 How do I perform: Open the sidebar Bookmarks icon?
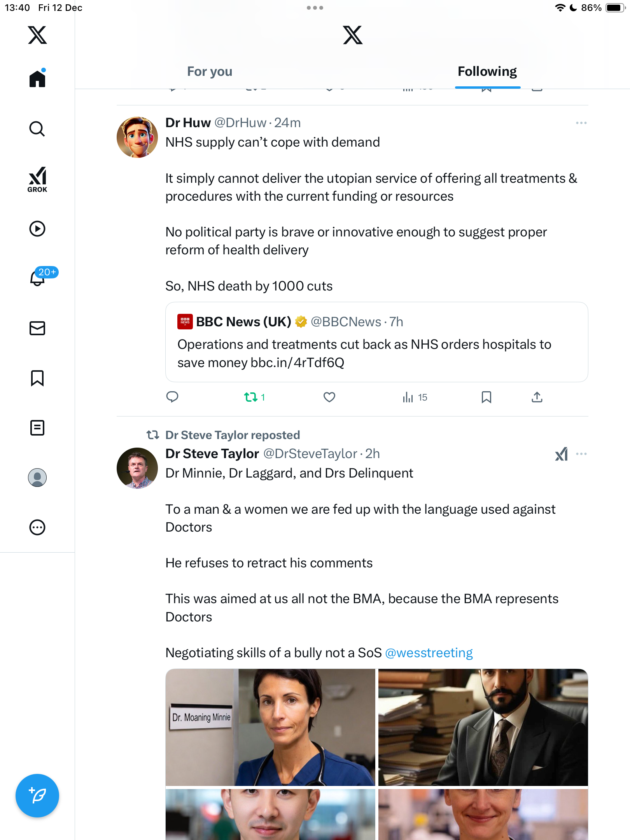point(37,378)
